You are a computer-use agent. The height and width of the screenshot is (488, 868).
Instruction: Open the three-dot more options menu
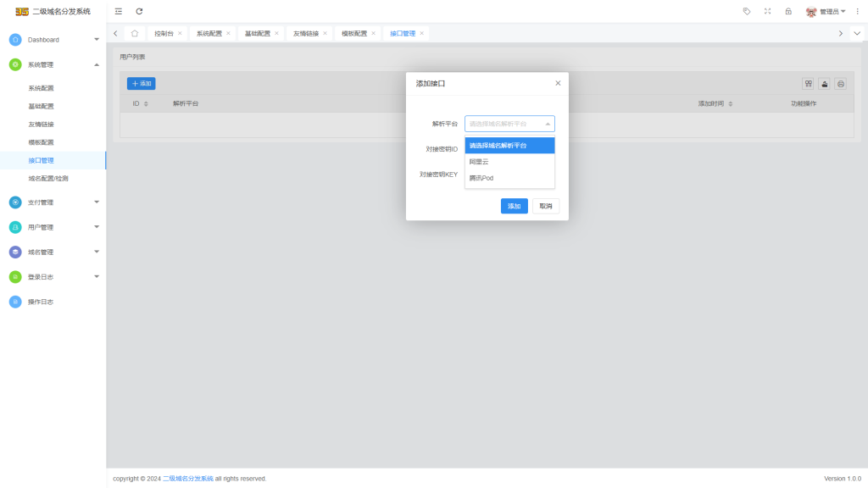[858, 11]
